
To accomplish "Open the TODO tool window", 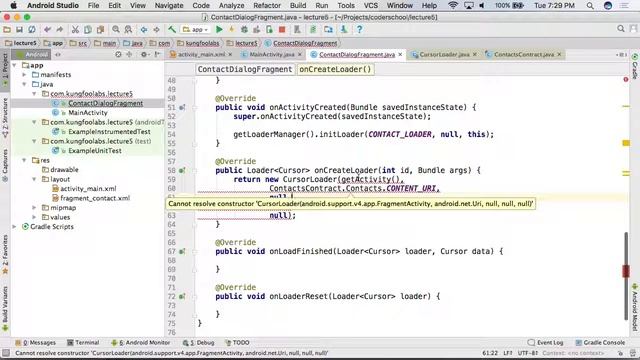I will tap(237, 342).
